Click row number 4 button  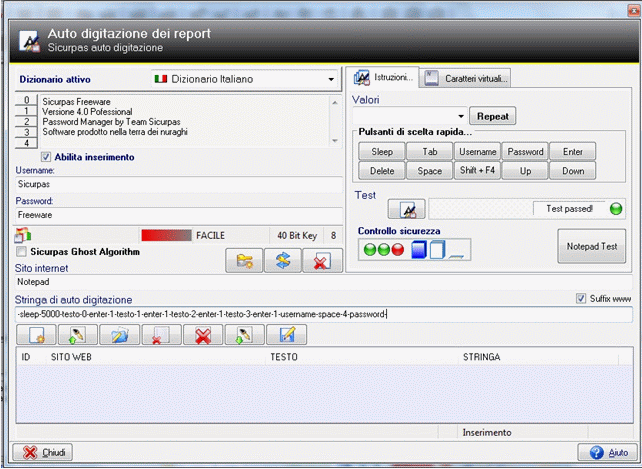pos(26,143)
